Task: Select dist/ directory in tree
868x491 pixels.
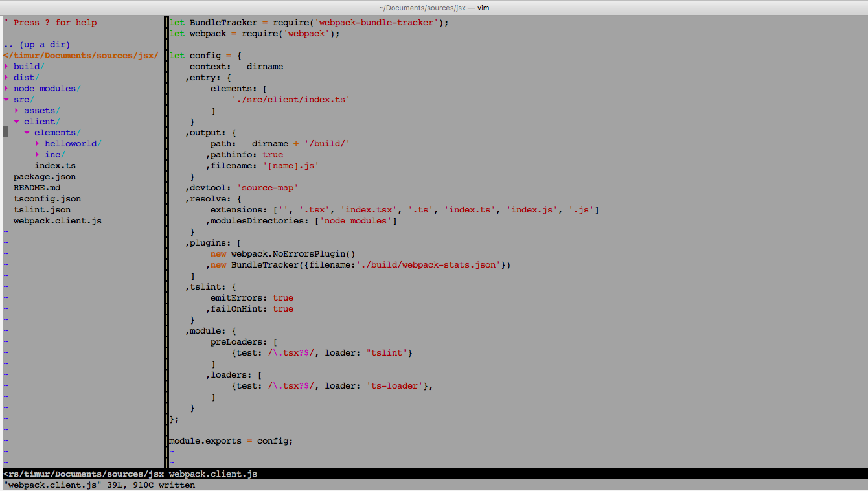Action: pos(27,78)
